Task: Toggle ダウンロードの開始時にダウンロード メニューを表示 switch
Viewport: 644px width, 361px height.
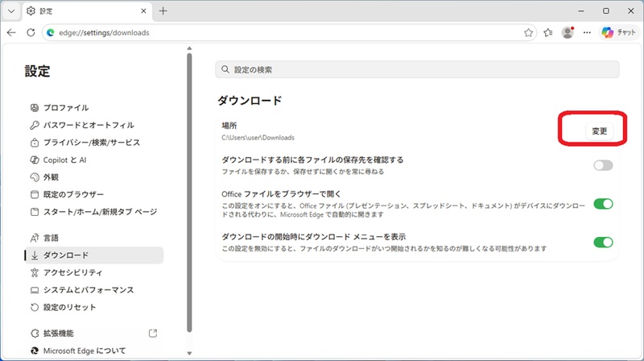Action: (603, 243)
